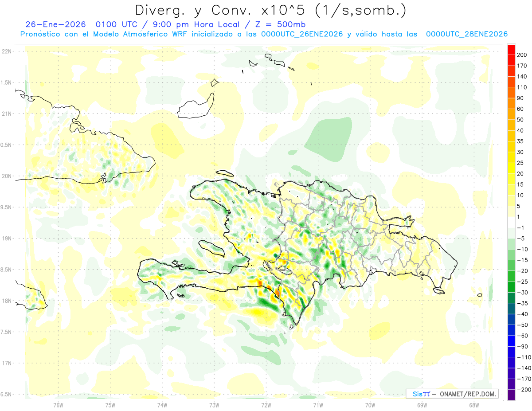Screen dimensions: 532x411
Task: Click the color bar label "-1"
Action: pyautogui.click(x=520, y=228)
